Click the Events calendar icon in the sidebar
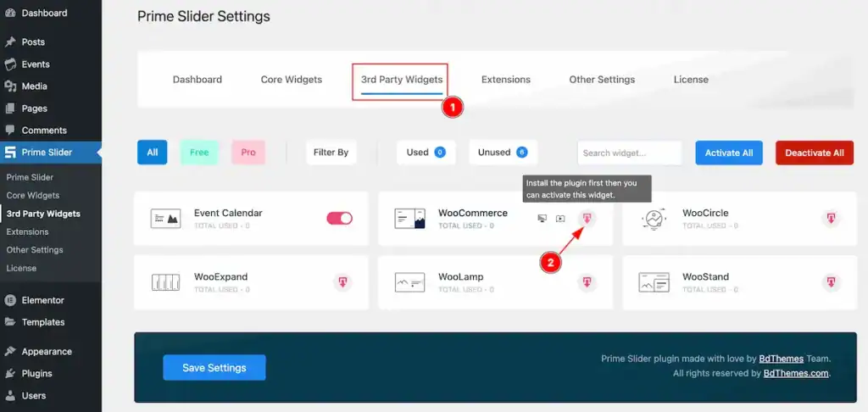This screenshot has width=868, height=412. click(10, 64)
